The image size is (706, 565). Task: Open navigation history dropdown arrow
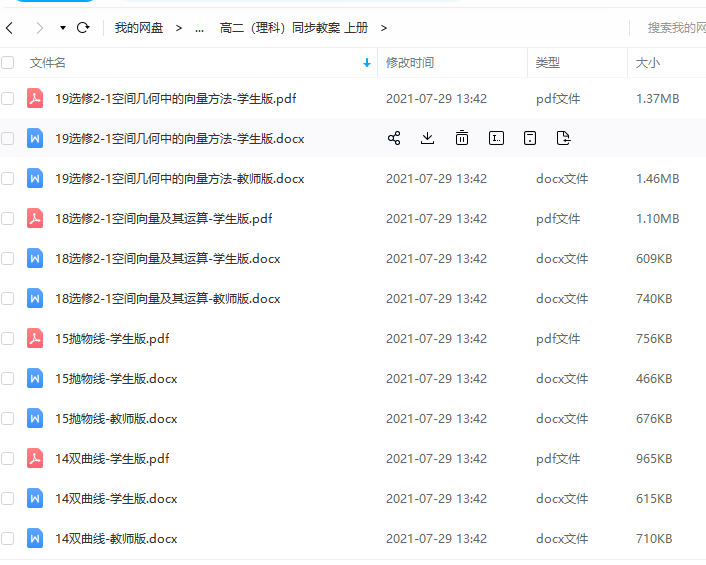[62, 28]
